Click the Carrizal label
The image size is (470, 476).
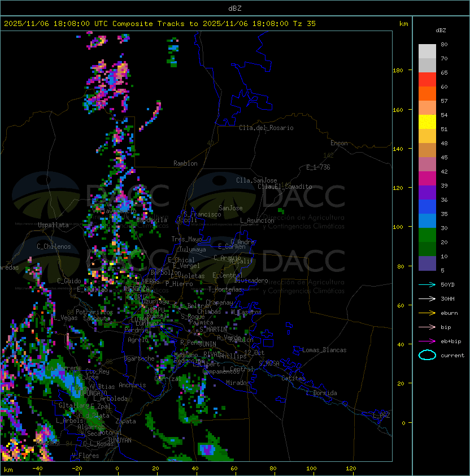167,379
